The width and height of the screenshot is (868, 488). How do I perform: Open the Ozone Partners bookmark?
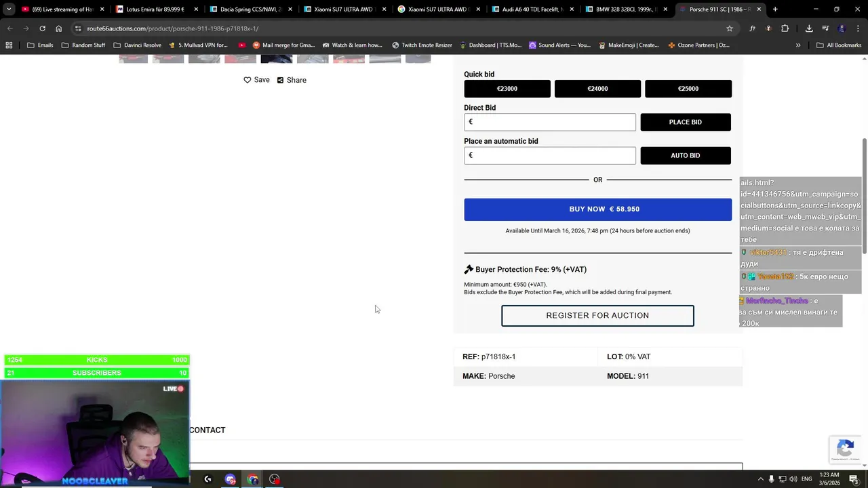coord(698,45)
